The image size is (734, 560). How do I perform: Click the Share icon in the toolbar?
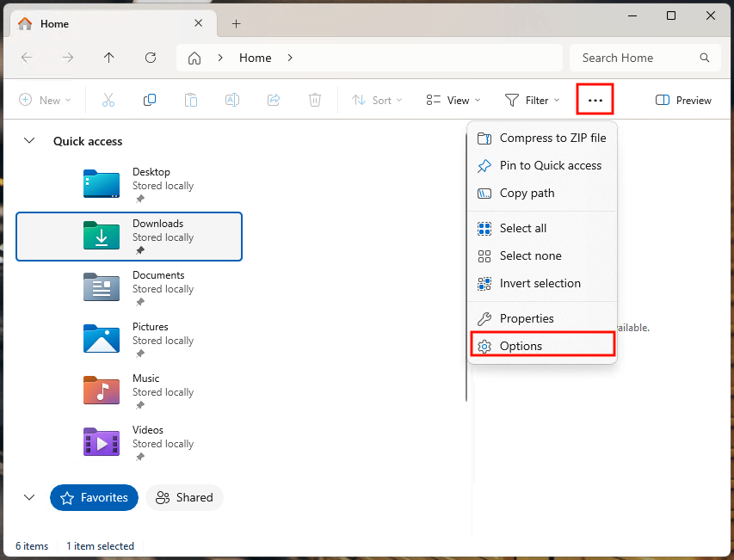tap(273, 100)
